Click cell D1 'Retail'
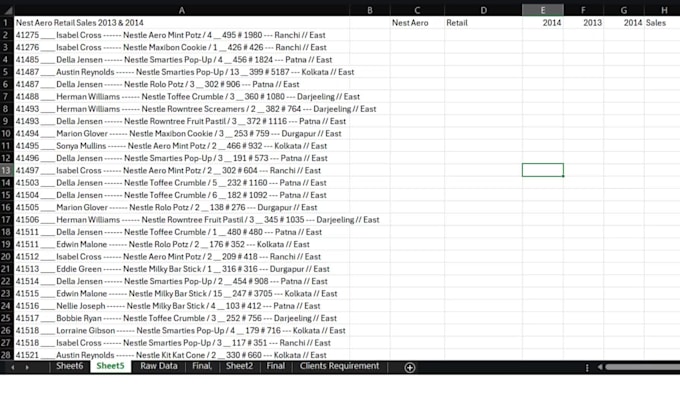The image size is (680, 411). click(483, 23)
